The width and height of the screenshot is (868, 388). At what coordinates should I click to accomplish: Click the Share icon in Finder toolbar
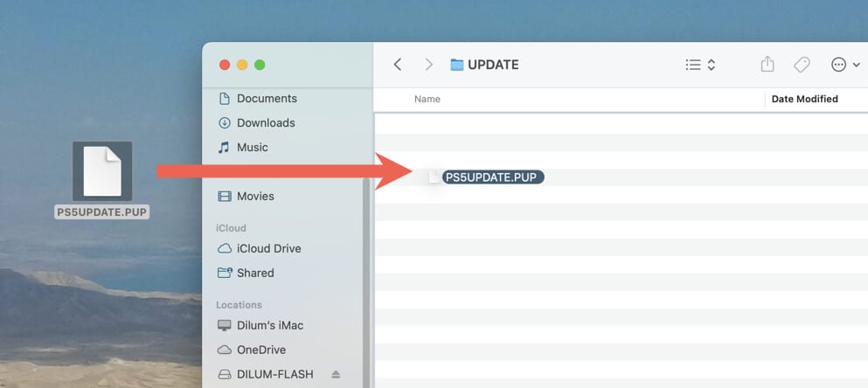click(x=767, y=65)
